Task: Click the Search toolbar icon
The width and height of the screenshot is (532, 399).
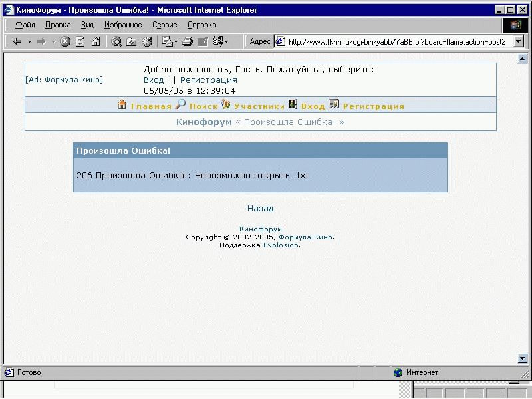Action: [x=116, y=42]
